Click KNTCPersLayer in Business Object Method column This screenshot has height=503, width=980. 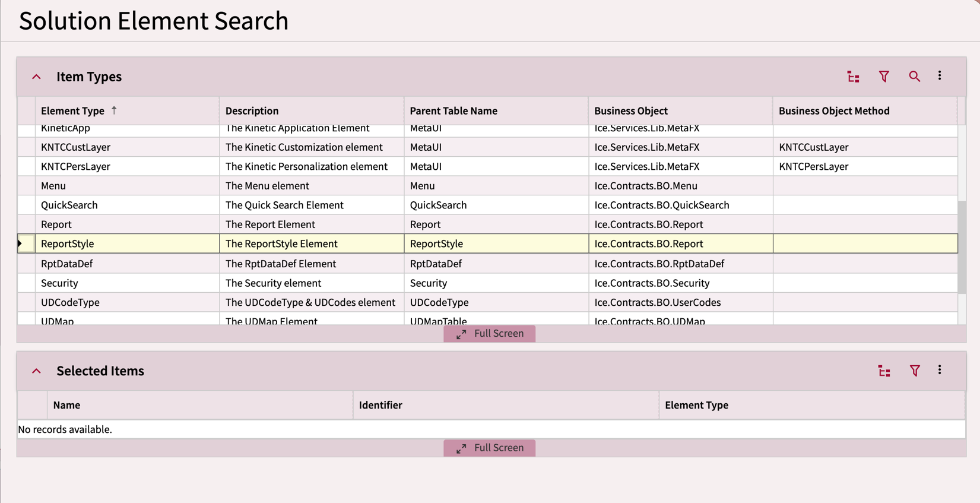point(865,167)
